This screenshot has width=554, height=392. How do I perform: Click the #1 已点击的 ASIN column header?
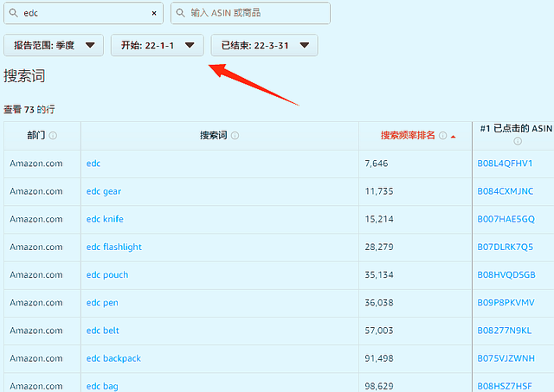tap(516, 129)
